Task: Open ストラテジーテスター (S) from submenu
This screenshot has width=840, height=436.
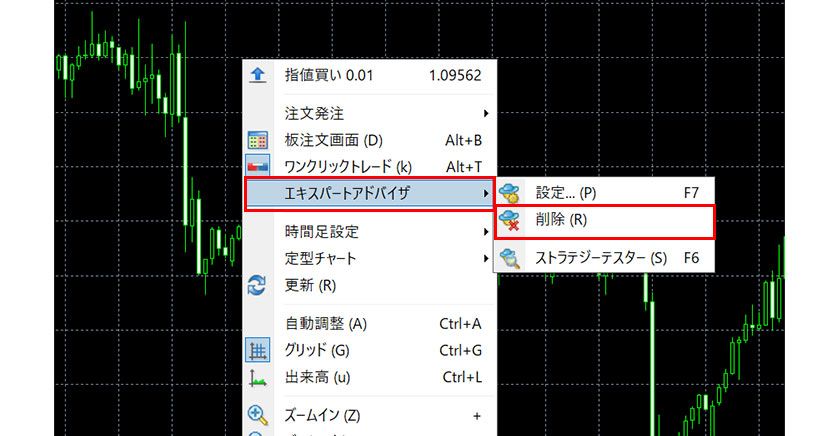Action: (604, 258)
